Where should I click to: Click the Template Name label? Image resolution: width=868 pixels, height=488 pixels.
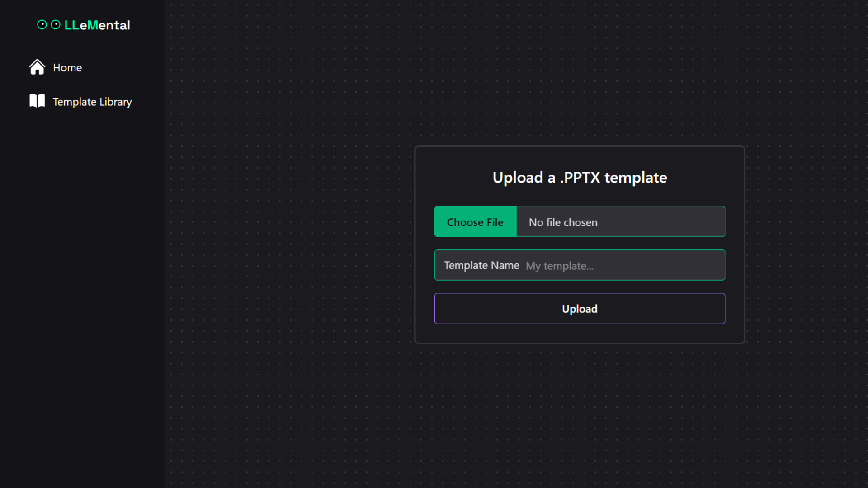pyautogui.click(x=481, y=265)
